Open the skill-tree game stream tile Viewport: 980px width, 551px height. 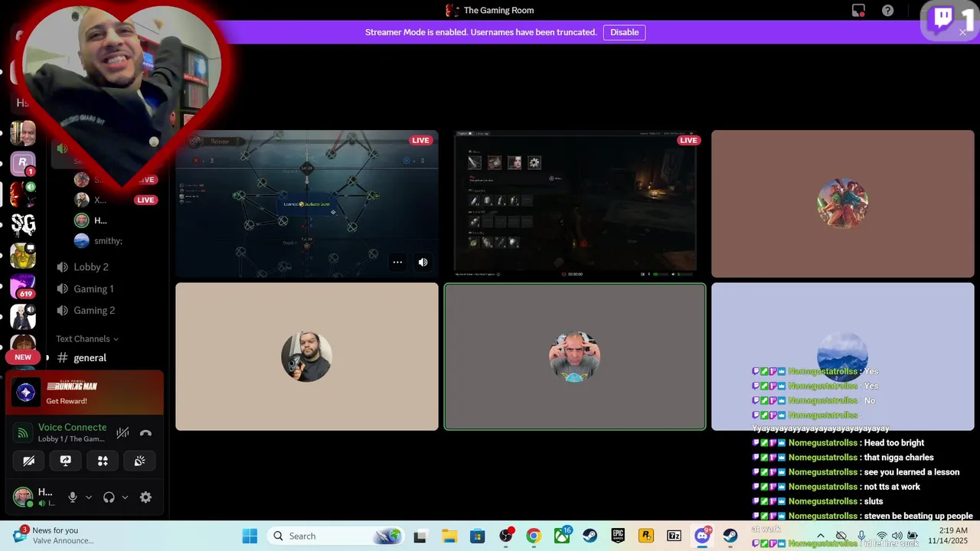pyautogui.click(x=306, y=204)
